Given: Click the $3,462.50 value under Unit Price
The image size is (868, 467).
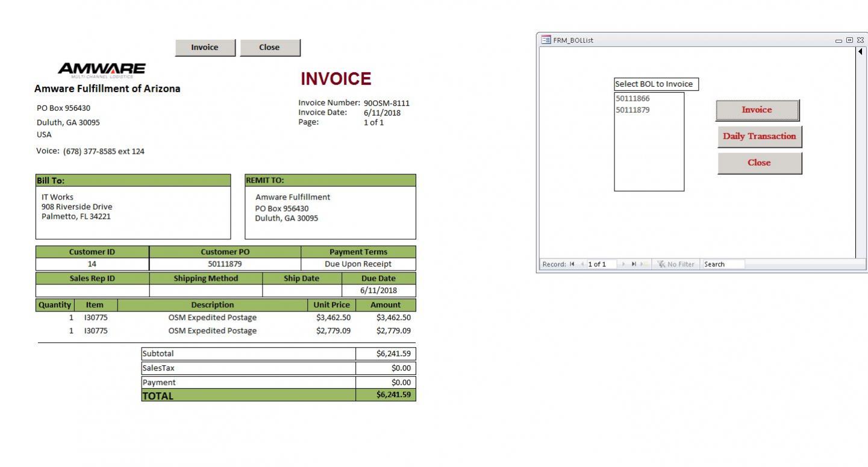Looking at the screenshot, I should 333,318.
